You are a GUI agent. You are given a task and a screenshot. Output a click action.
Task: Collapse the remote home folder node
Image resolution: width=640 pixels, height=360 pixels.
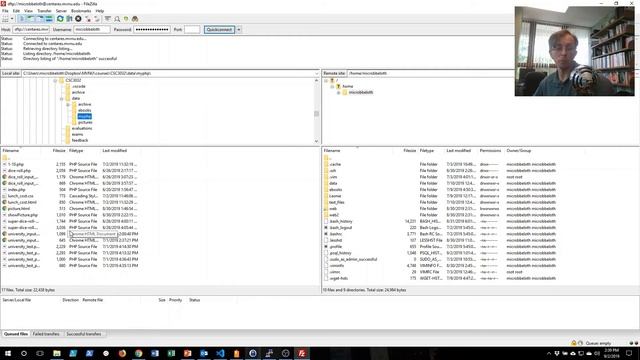coord(332,86)
